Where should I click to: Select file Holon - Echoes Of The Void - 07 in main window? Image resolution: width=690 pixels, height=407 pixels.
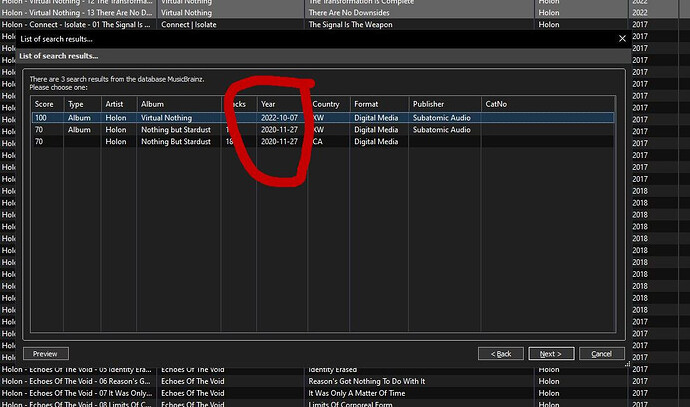(x=77, y=393)
